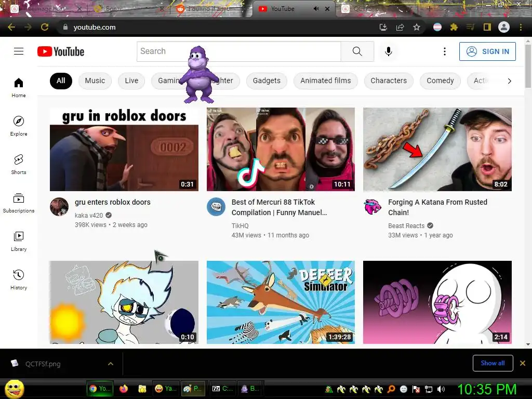Select the Characters filter chip
Image resolution: width=532 pixels, height=399 pixels.
pos(389,81)
